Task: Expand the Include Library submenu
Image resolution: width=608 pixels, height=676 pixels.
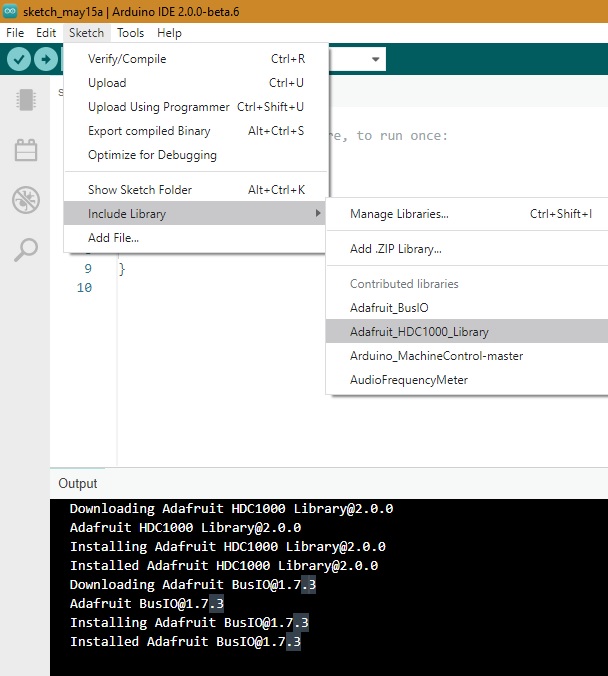Action: tap(196, 213)
